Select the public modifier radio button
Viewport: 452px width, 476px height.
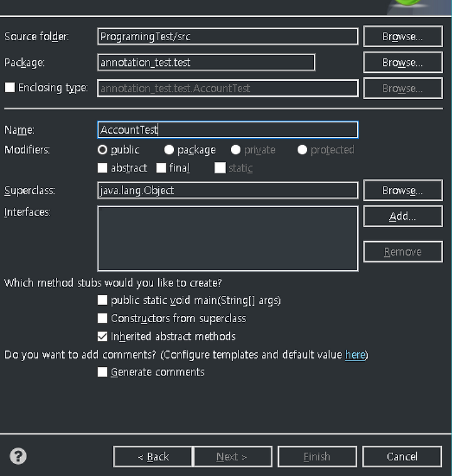click(x=102, y=149)
